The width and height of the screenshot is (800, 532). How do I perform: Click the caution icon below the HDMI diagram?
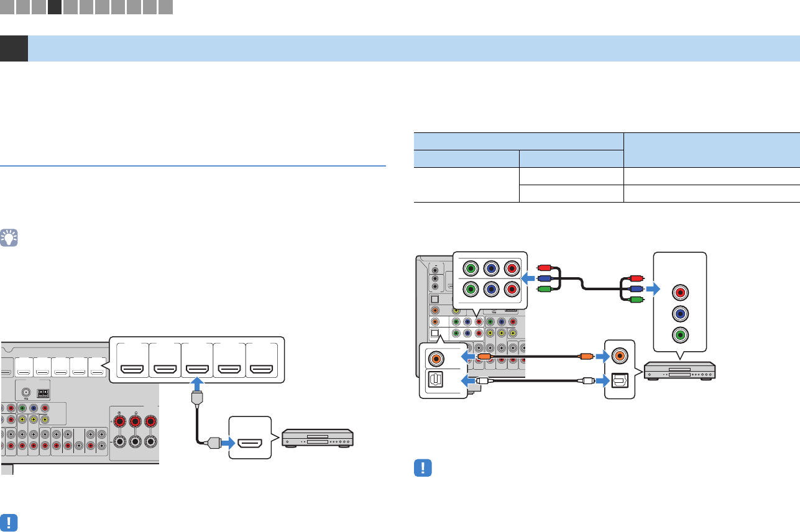tap(9, 521)
